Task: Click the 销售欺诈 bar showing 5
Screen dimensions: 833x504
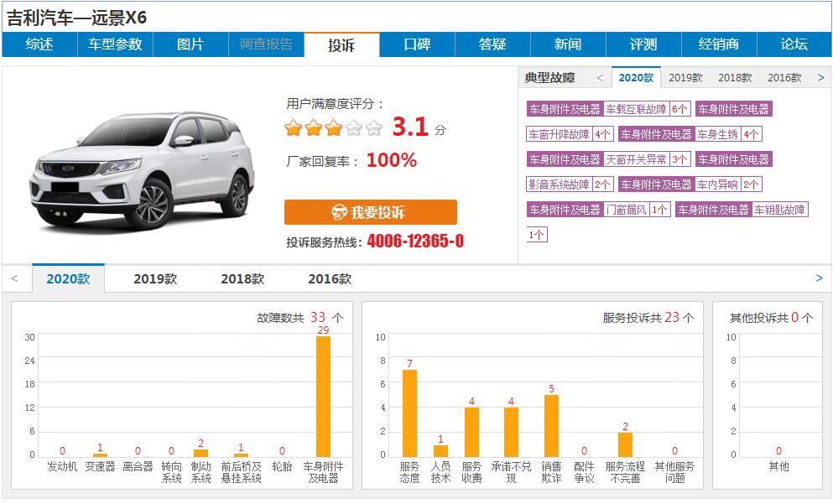Action: (x=551, y=426)
